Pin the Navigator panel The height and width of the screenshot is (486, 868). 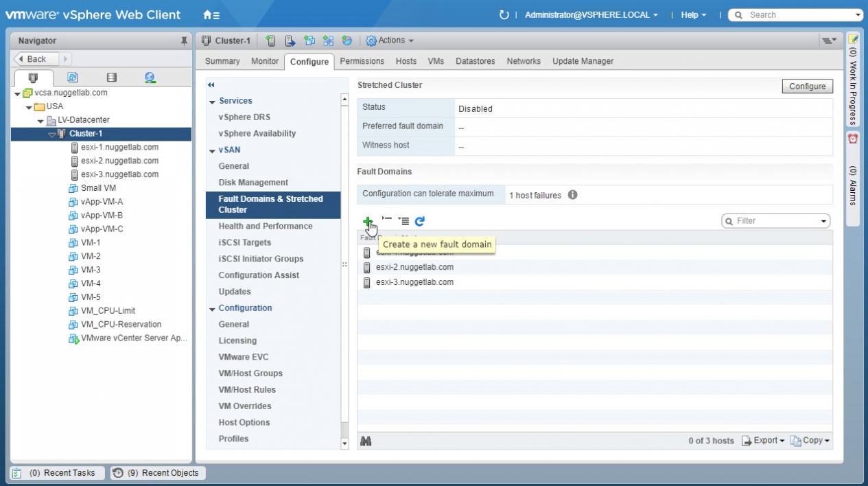pos(184,41)
